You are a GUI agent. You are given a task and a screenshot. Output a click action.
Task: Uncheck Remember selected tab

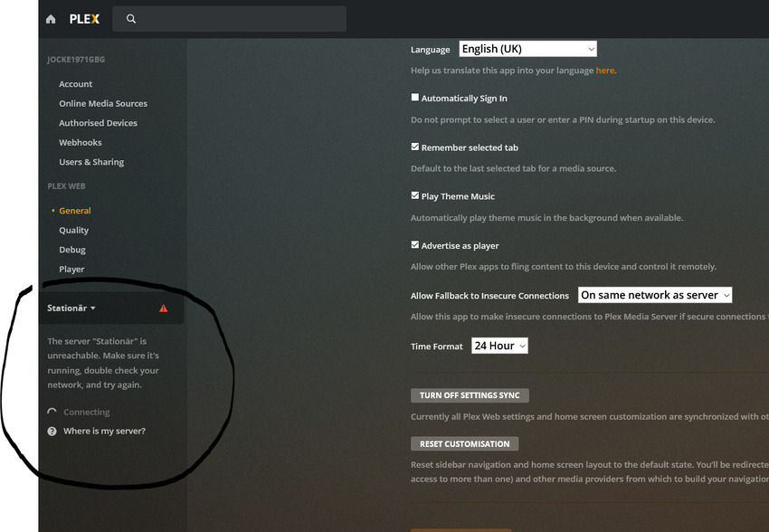coord(415,147)
